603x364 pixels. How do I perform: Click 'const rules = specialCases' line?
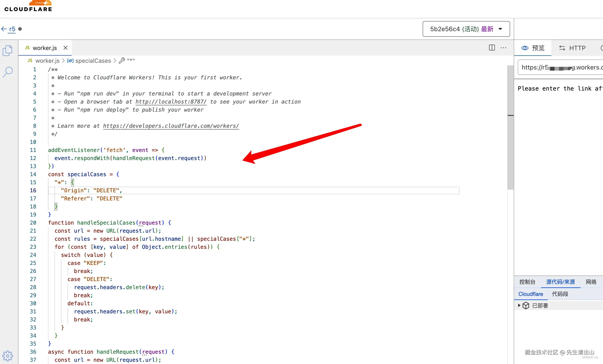(155, 239)
